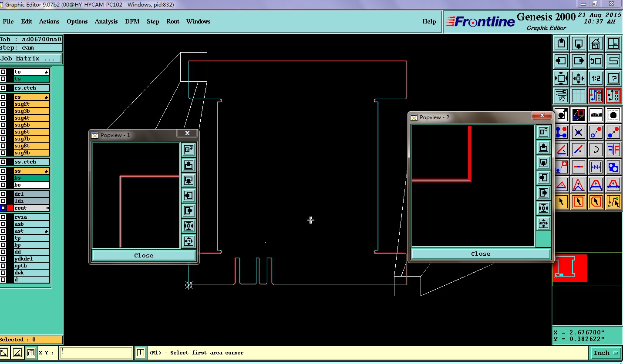623x364 pixels.
Task: Toggle the checkbox for layer cvia
Action: click(3, 217)
